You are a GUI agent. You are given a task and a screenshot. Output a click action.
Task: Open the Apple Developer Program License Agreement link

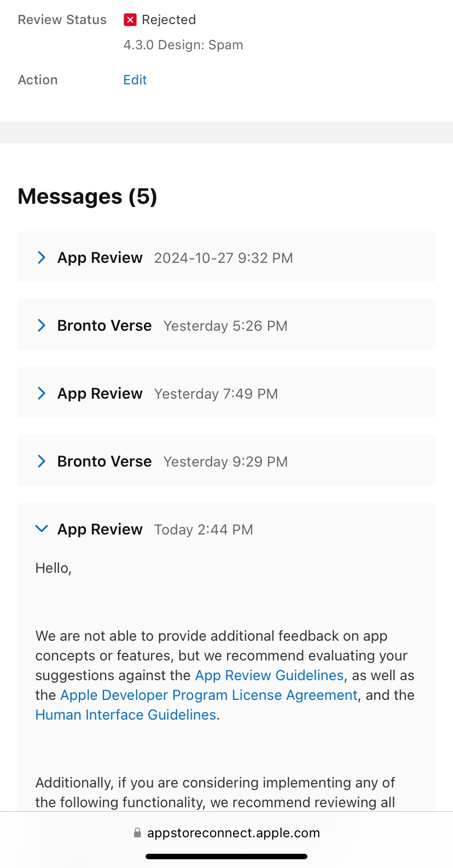(x=208, y=695)
